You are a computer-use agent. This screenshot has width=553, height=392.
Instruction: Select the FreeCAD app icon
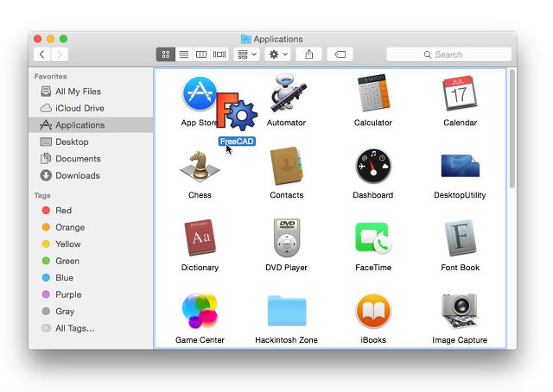tap(237, 111)
